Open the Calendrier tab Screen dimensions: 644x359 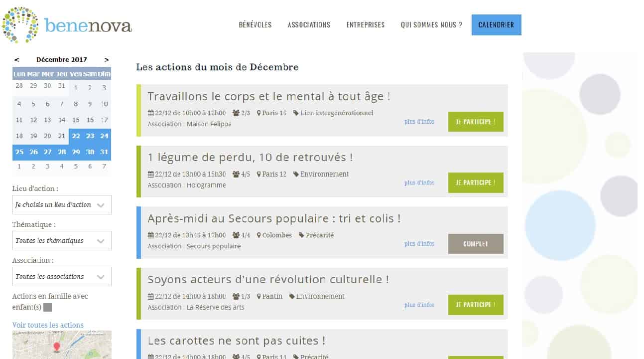pos(496,25)
